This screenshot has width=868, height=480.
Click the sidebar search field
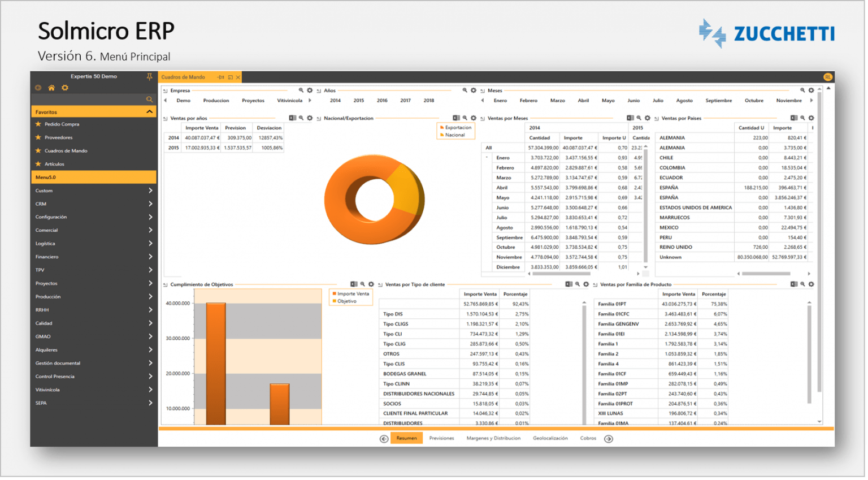[x=89, y=100]
